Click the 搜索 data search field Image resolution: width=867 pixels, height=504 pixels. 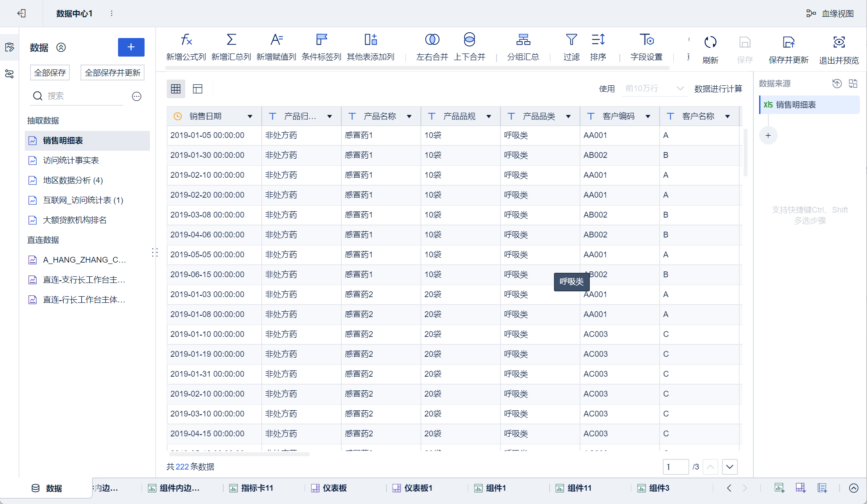pos(84,96)
